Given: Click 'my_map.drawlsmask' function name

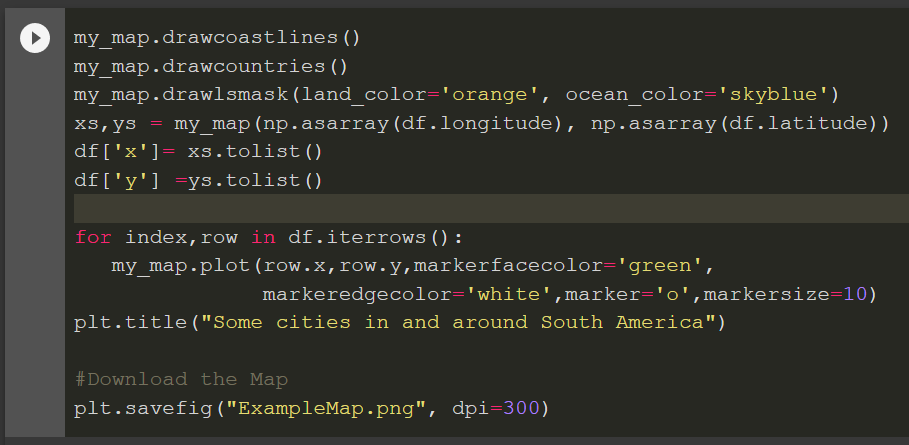Looking at the screenshot, I should point(180,95).
